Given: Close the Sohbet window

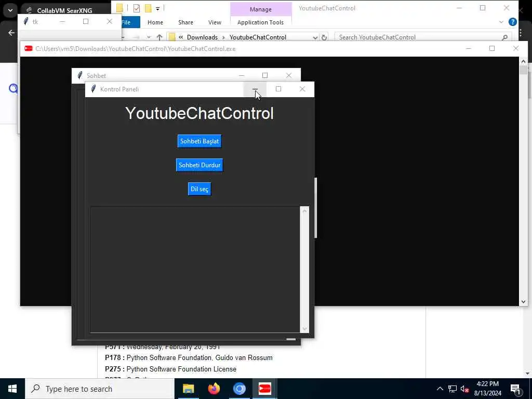Looking at the screenshot, I should 289,75.
